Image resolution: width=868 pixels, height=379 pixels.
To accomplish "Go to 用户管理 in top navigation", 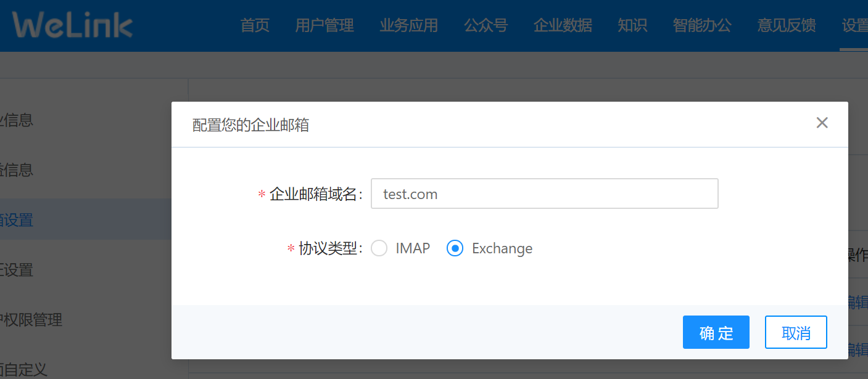I will 324,25.
